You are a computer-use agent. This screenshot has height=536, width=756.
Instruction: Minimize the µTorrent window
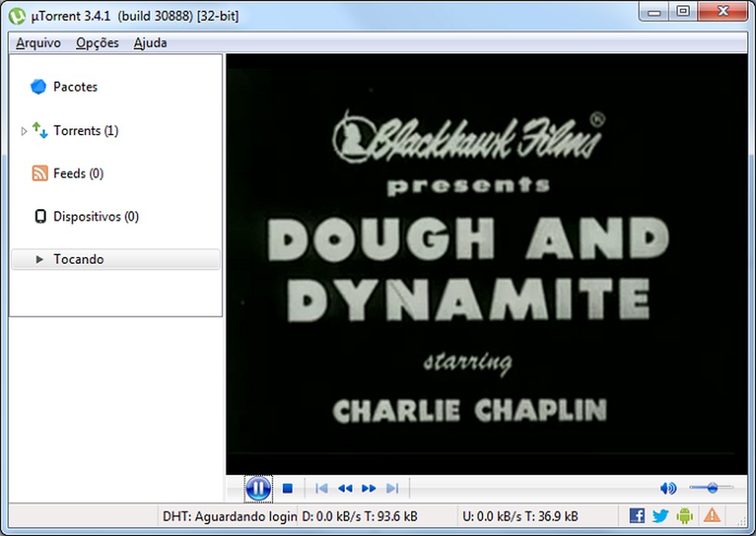654,12
